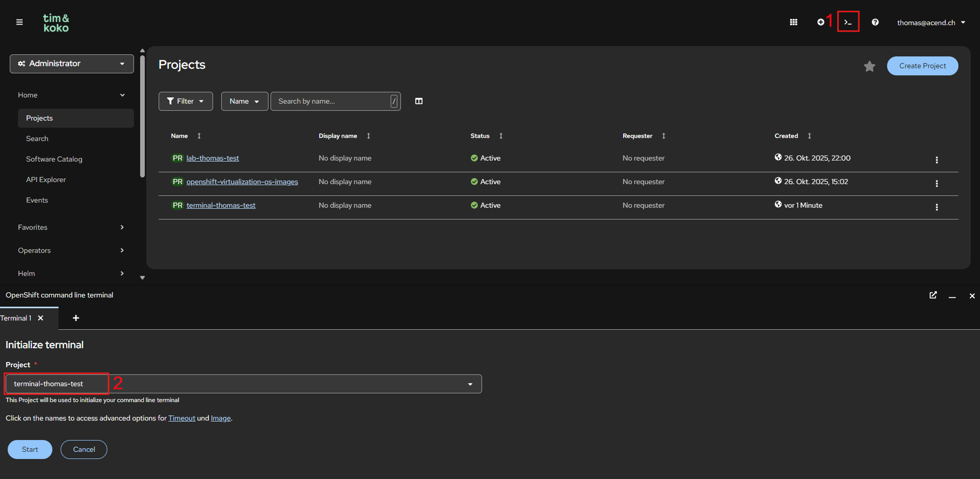The width and height of the screenshot is (980, 479).
Task: Star the Projects page as favorite
Action: pos(869,66)
